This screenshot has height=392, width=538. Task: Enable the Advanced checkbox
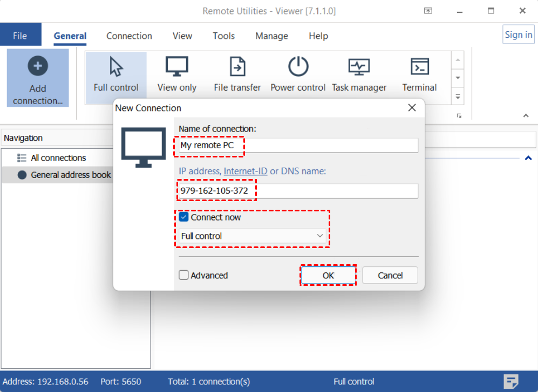pos(184,276)
